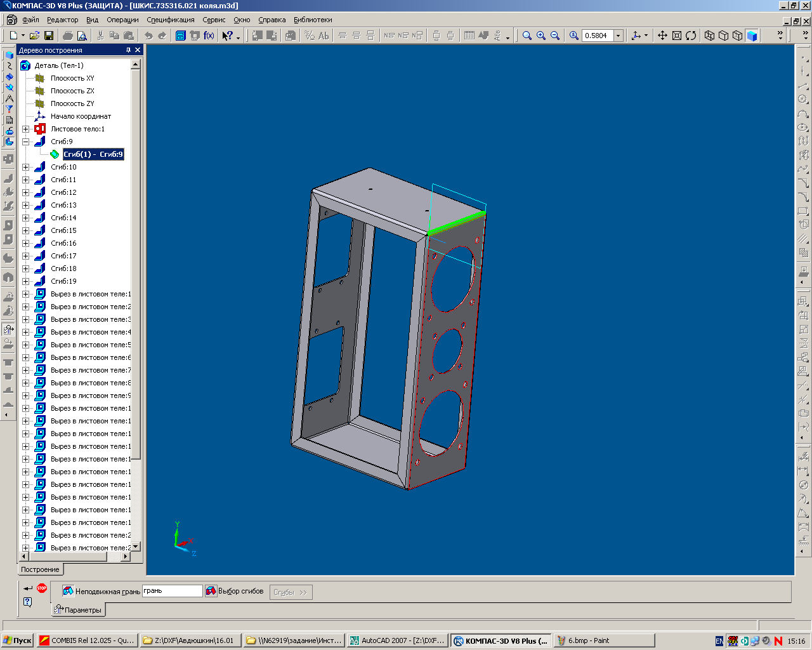Click the EN language indicator in tray
This screenshot has width=812, height=650.
(x=719, y=641)
